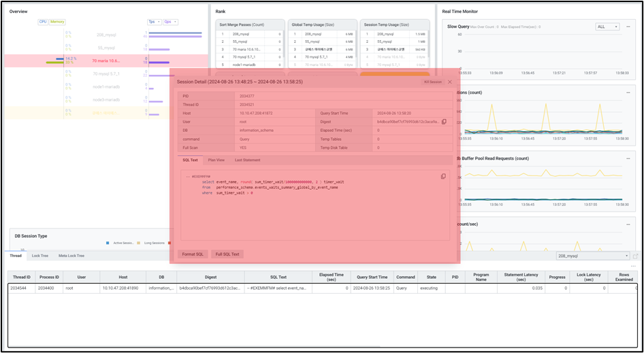644x353 pixels.
Task: Switch to the Plan View tab
Action: click(216, 161)
